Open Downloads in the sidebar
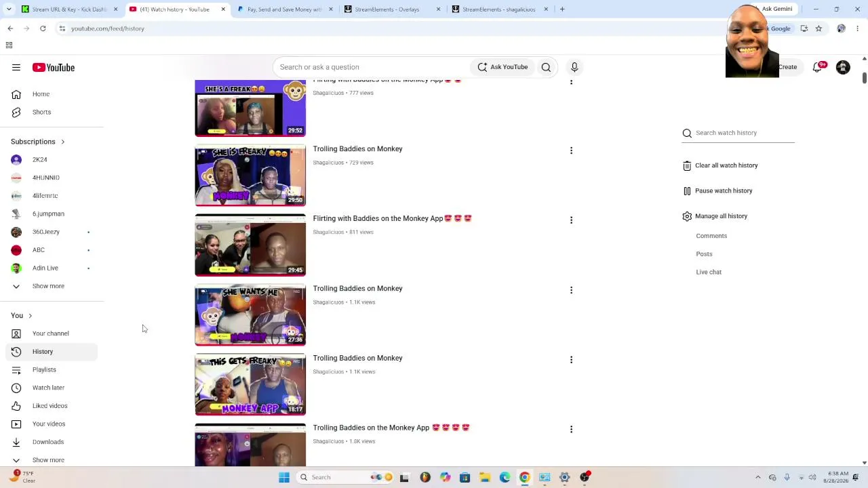Screen dimensions: 868x488 (52, 442)
